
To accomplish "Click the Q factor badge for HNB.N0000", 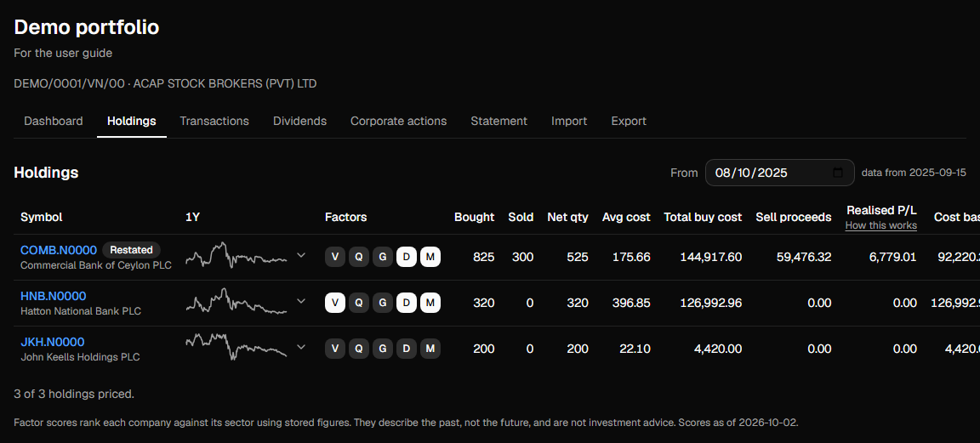I will coord(359,303).
